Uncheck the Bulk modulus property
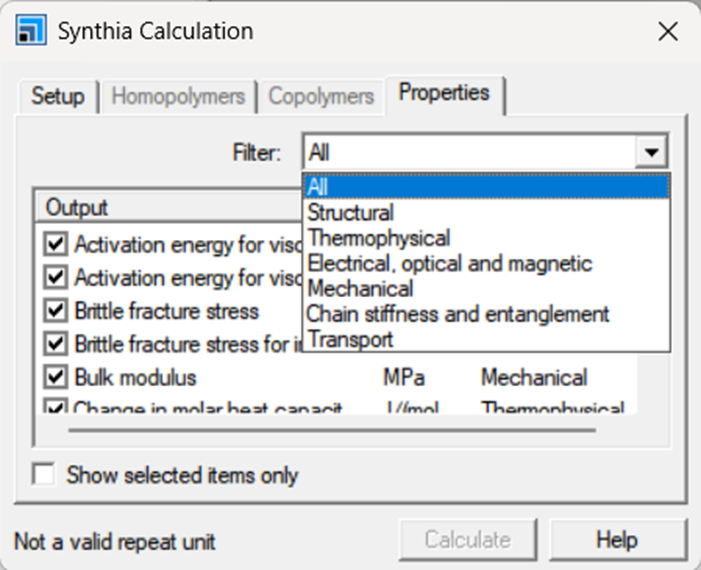 [57, 378]
